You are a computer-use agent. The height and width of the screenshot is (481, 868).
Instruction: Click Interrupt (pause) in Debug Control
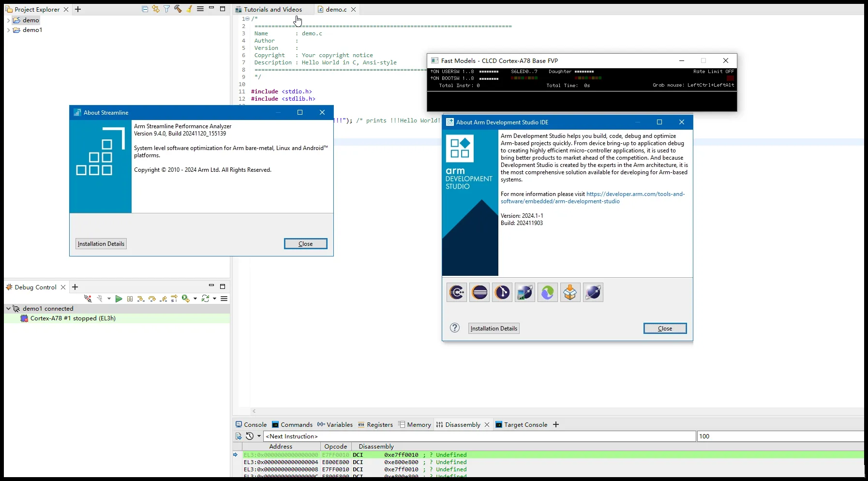pyautogui.click(x=130, y=299)
